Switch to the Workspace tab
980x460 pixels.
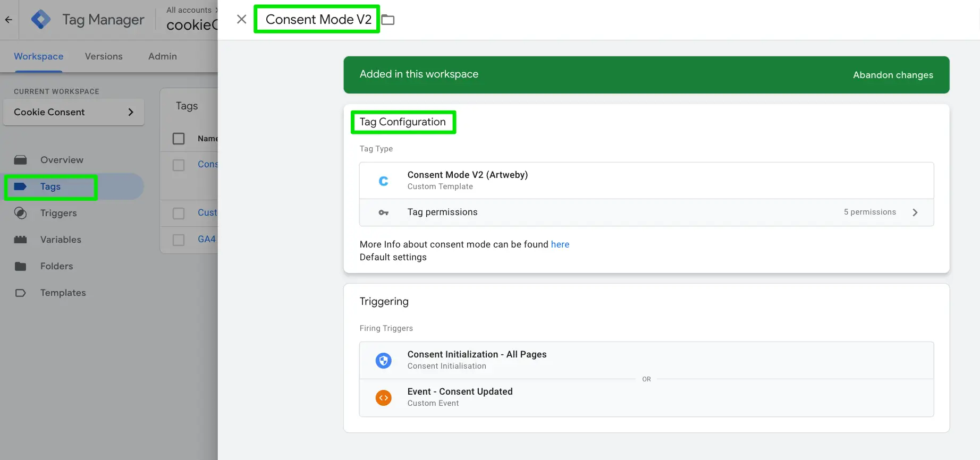point(38,56)
